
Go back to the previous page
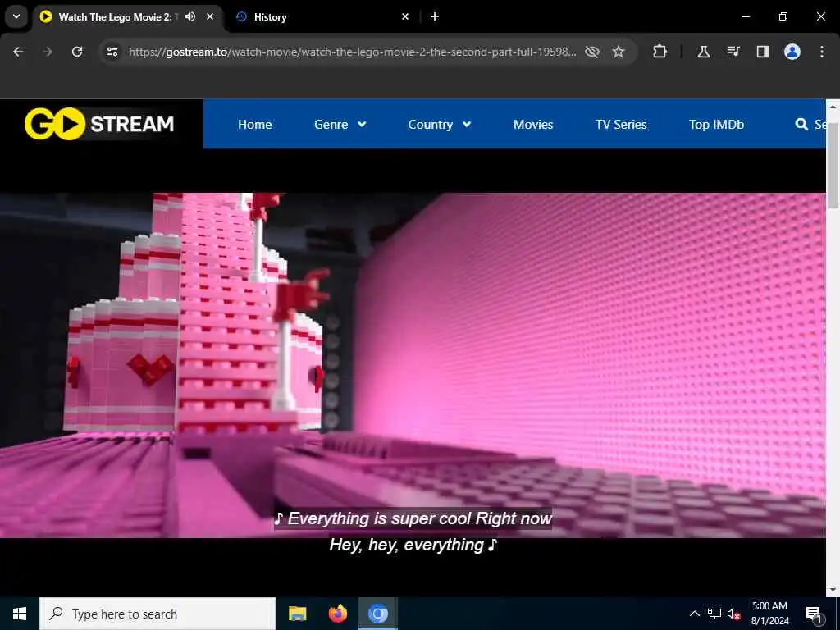point(18,52)
